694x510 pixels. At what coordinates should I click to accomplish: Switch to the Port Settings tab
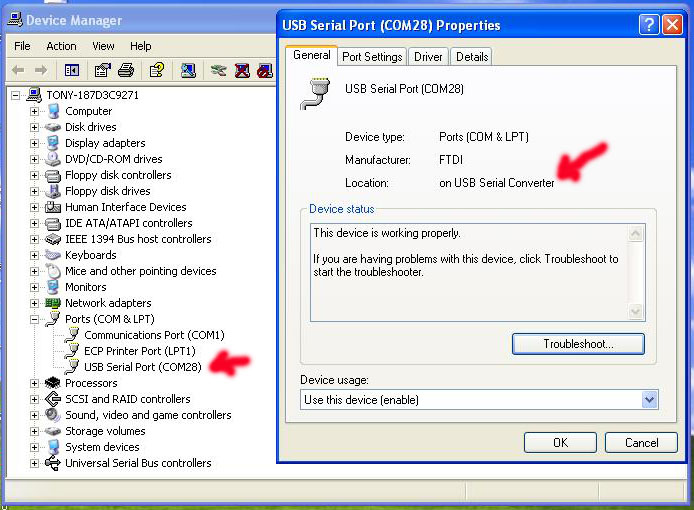372,57
